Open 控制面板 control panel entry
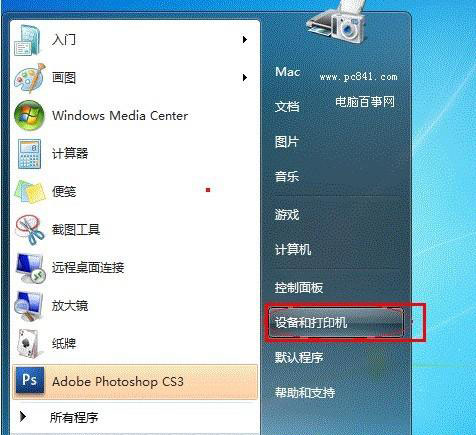The height and width of the screenshot is (435, 476). [299, 288]
